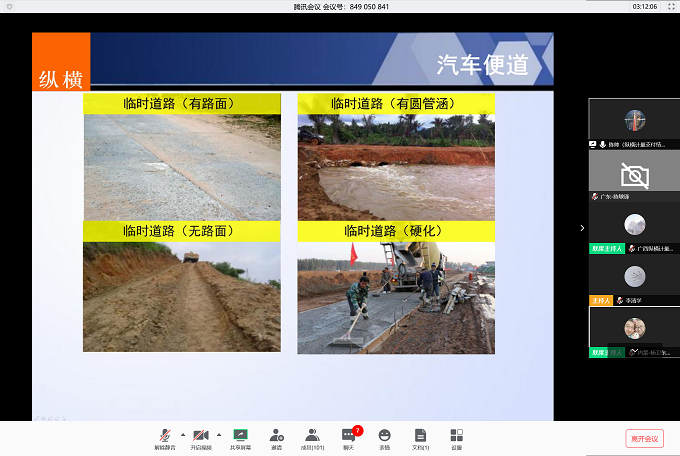Open the 设置 settings grid icon
The image size is (680, 456).
pos(457,435)
